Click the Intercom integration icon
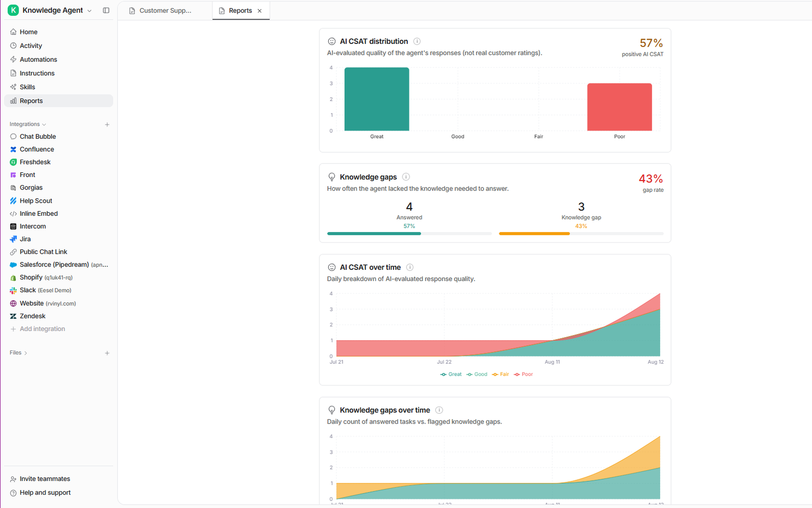812x508 pixels. tap(13, 227)
